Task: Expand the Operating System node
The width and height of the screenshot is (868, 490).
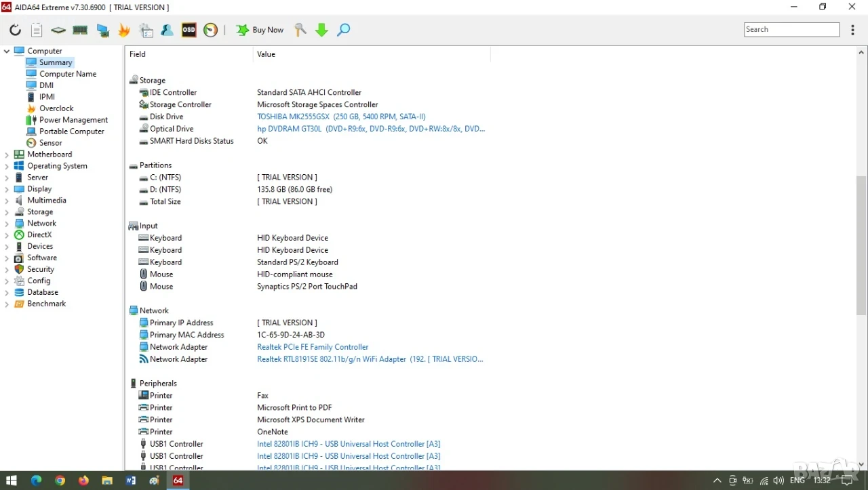Action: [x=7, y=166]
